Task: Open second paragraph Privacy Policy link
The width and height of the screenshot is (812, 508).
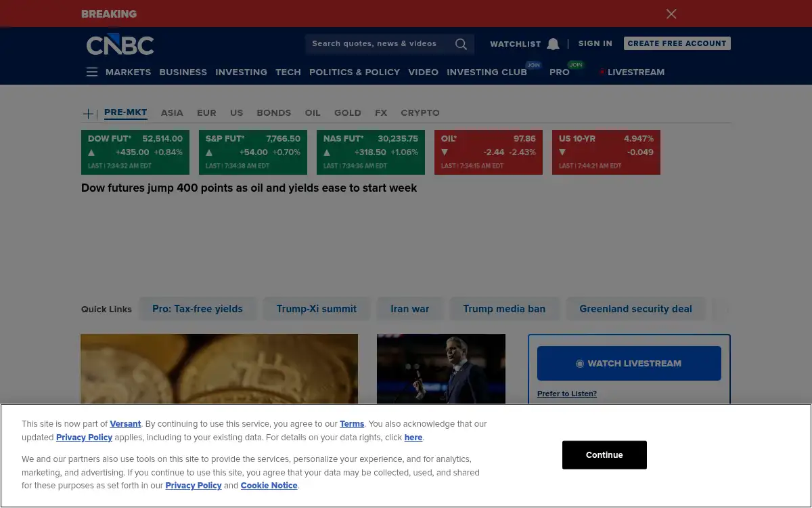Action: point(194,486)
